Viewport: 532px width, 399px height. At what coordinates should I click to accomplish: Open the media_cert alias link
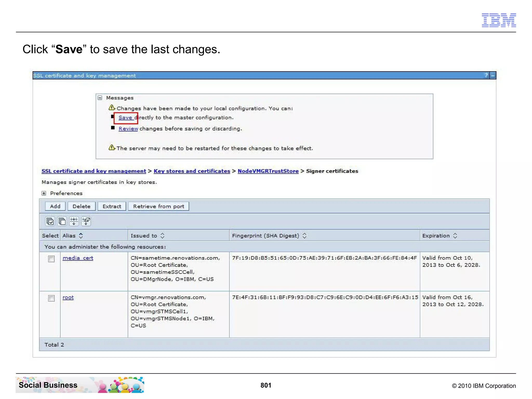point(78,258)
